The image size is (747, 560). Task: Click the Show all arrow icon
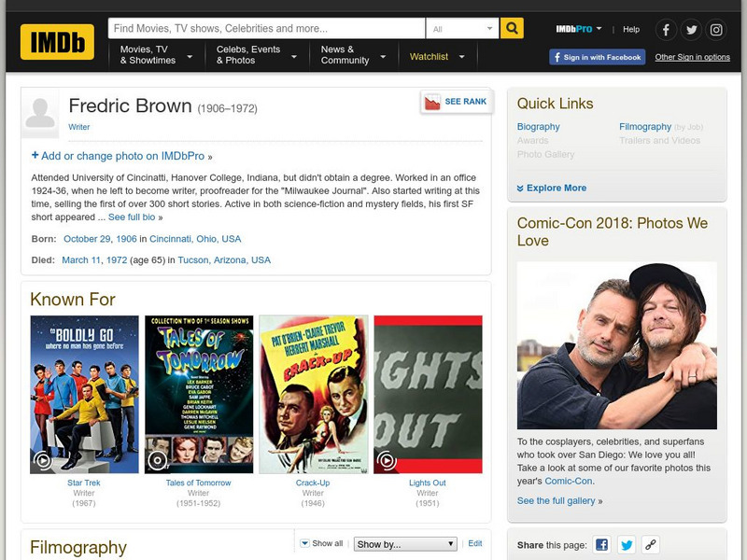click(x=305, y=543)
